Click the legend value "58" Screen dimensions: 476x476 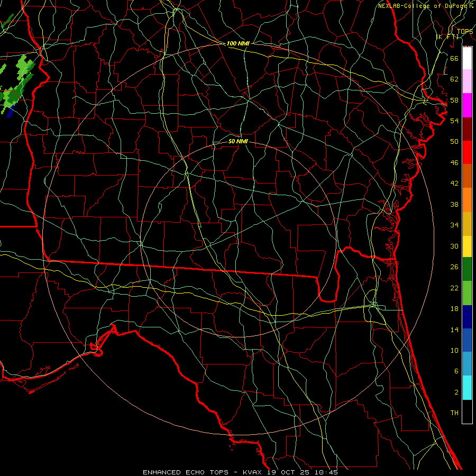click(454, 100)
